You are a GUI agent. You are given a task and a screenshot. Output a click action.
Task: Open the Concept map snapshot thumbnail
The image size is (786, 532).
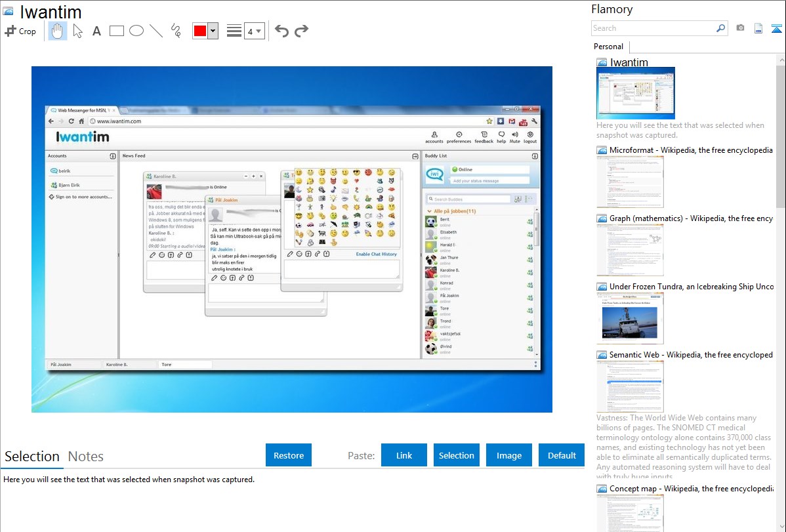[x=630, y=513]
